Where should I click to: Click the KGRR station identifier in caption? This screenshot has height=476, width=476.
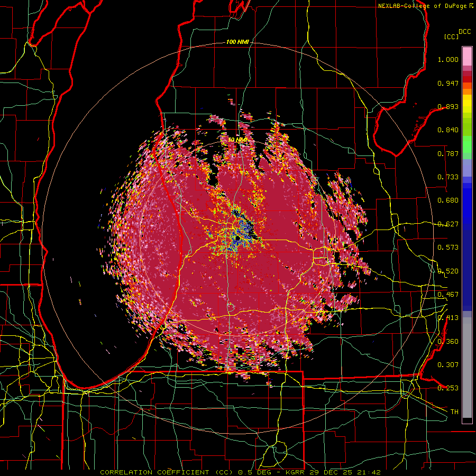296,472
